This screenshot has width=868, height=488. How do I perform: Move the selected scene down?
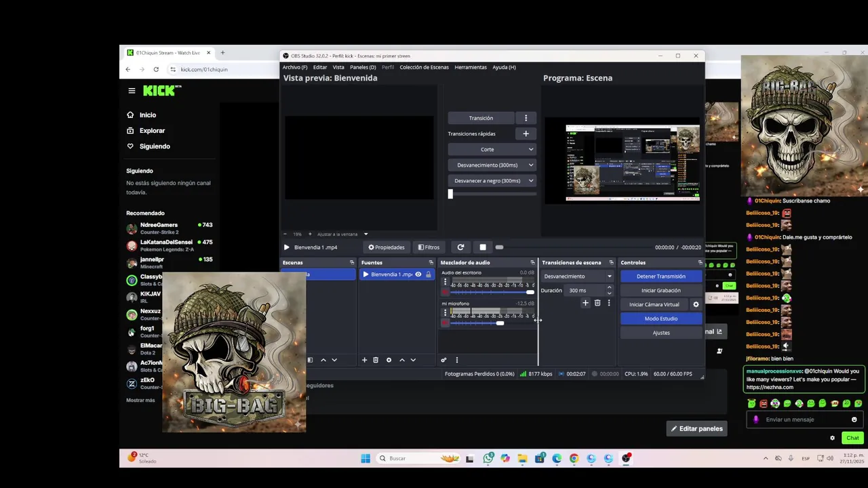pos(334,360)
